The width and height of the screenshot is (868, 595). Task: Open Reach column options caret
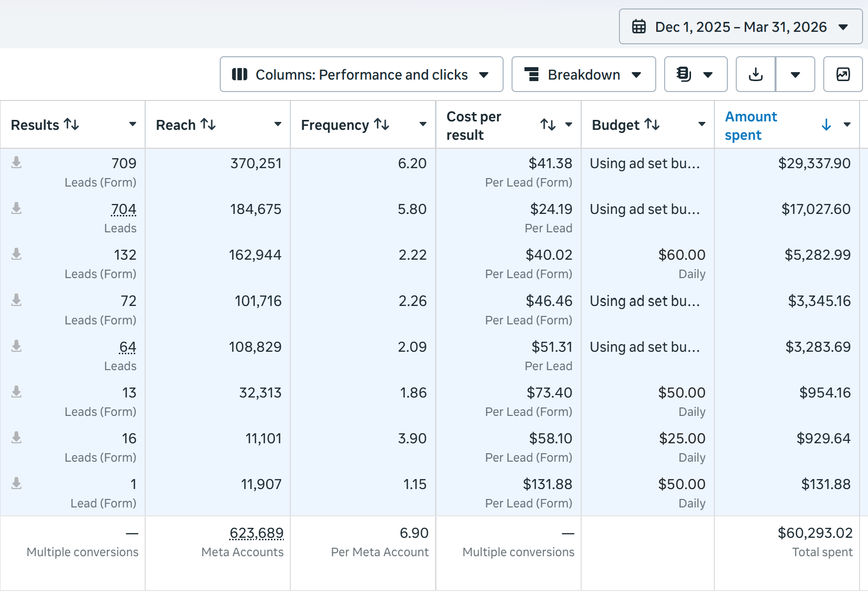pyautogui.click(x=278, y=124)
